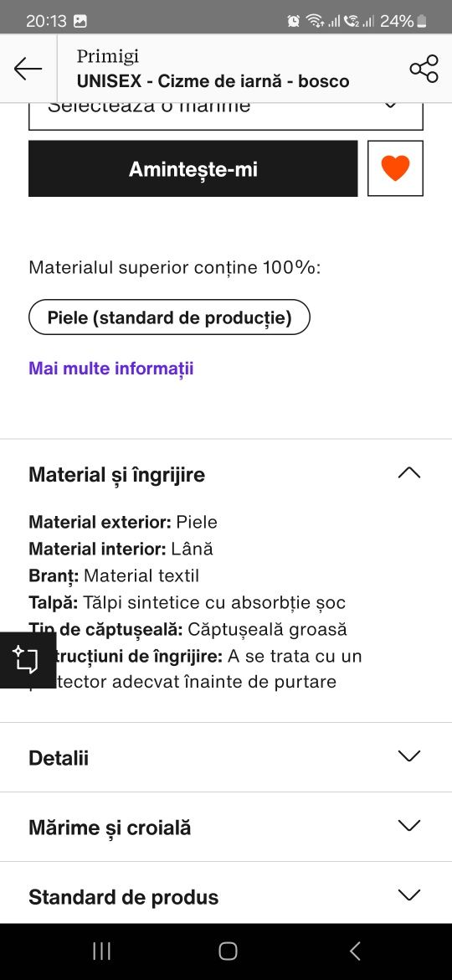Tap the Amintește-mi button
This screenshot has width=452, height=980.
(193, 168)
